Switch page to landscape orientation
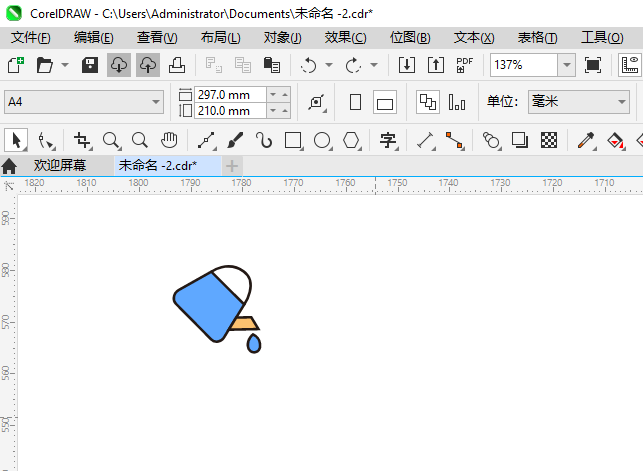The width and height of the screenshot is (643, 471). pos(385,102)
